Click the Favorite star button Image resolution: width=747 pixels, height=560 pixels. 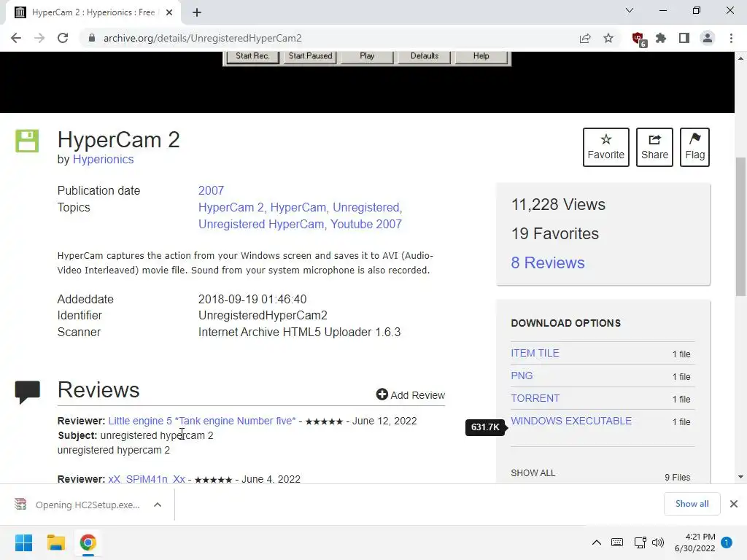pyautogui.click(x=606, y=147)
